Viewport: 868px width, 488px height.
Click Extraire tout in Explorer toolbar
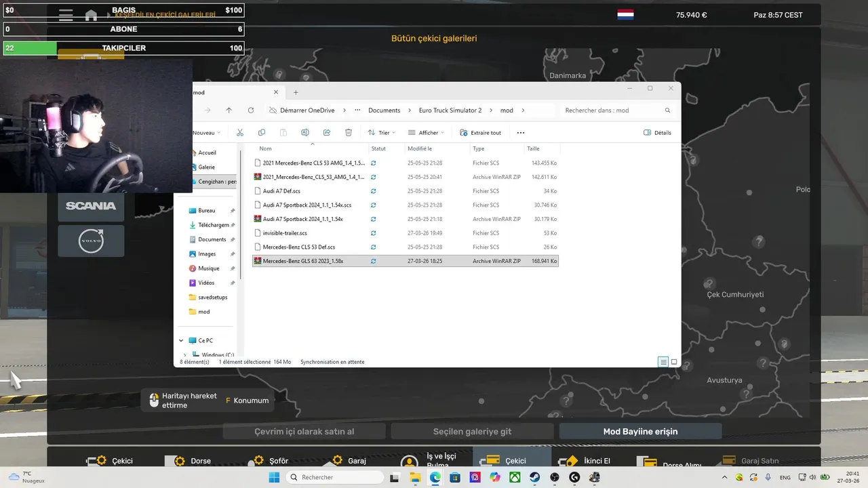480,133
